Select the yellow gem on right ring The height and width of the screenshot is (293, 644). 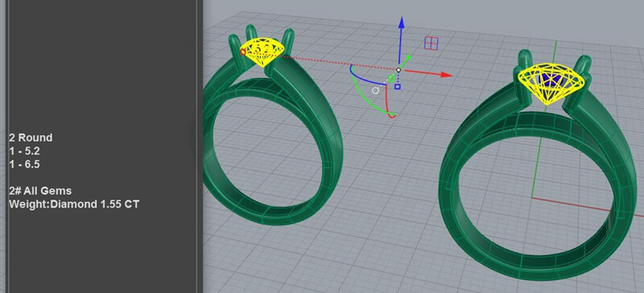pos(551,83)
